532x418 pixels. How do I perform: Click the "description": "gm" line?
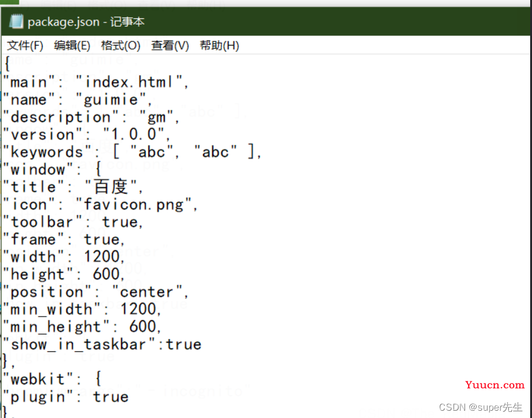[91, 117]
